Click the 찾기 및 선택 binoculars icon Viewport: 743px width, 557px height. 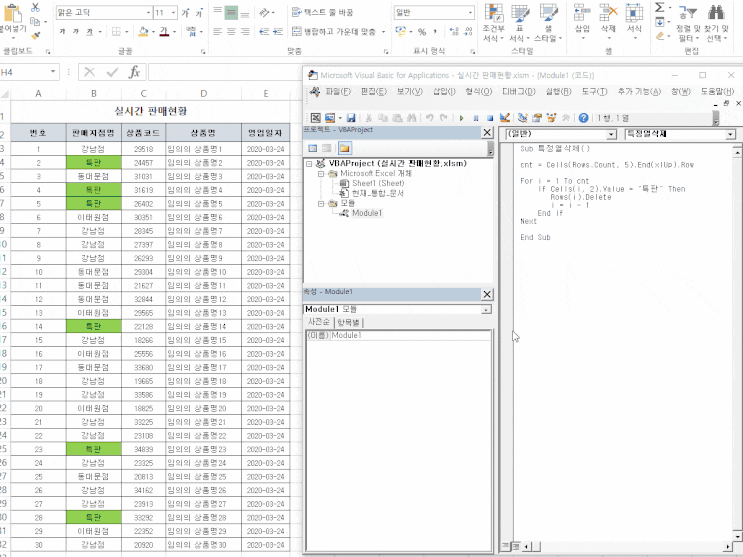(x=716, y=13)
